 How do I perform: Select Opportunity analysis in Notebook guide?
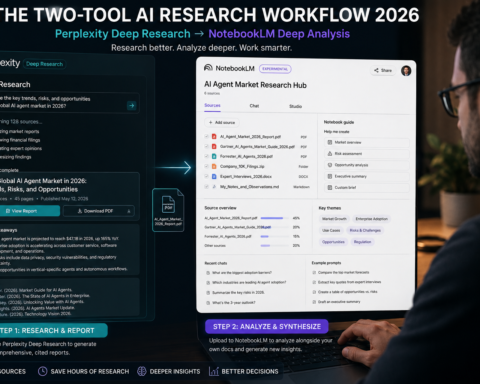click(367, 165)
